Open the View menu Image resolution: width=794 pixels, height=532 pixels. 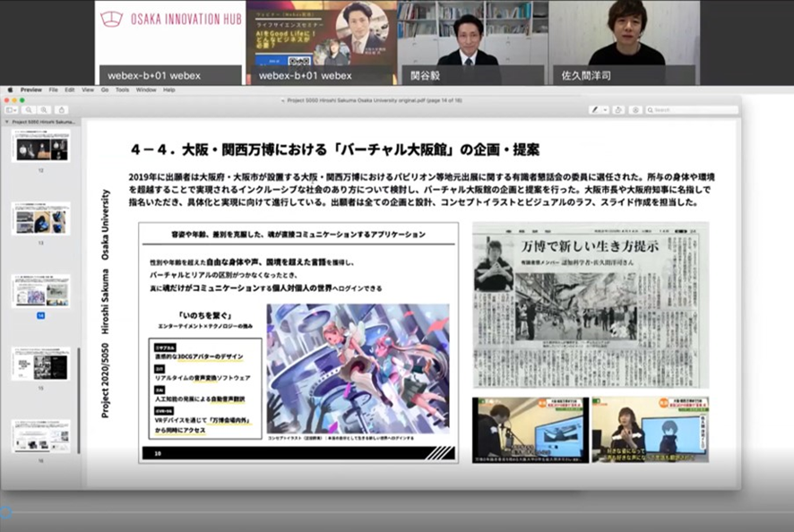[x=87, y=90]
